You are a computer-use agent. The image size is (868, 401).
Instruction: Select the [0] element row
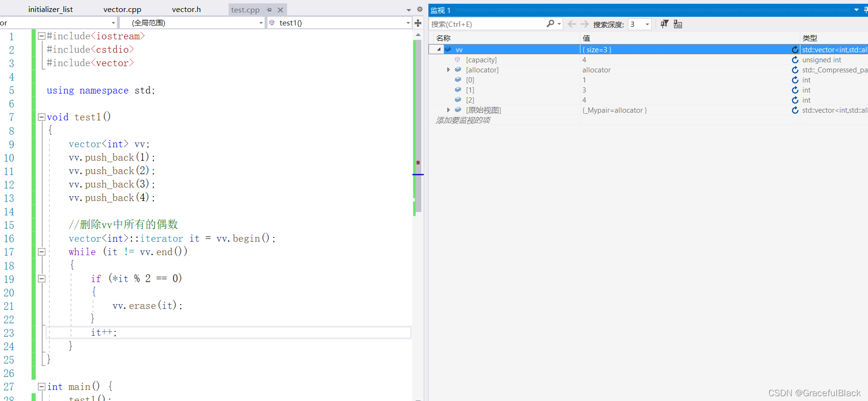click(x=648, y=80)
